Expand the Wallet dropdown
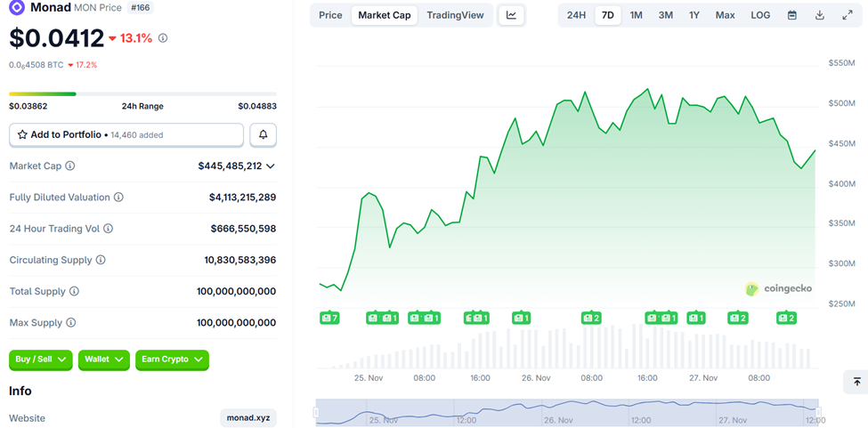Image resolution: width=868 pixels, height=428 pixels. coord(104,359)
